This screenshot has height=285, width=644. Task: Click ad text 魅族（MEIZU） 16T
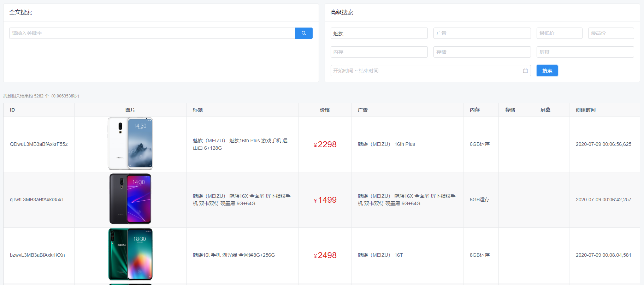click(380, 255)
